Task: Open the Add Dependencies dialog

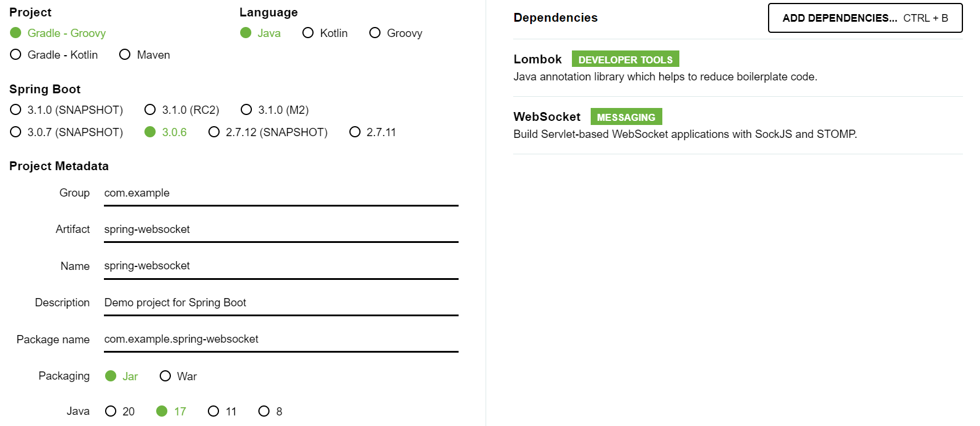Action: tap(865, 18)
